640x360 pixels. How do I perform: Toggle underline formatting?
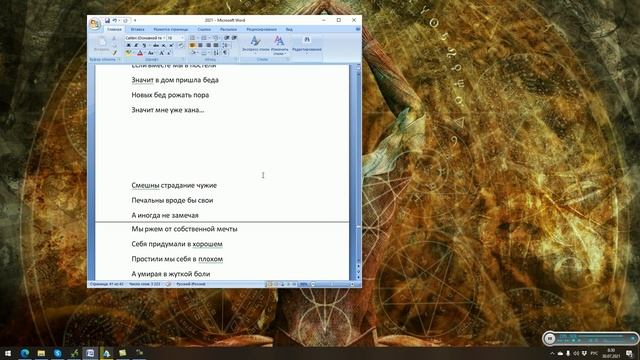tap(144, 45)
